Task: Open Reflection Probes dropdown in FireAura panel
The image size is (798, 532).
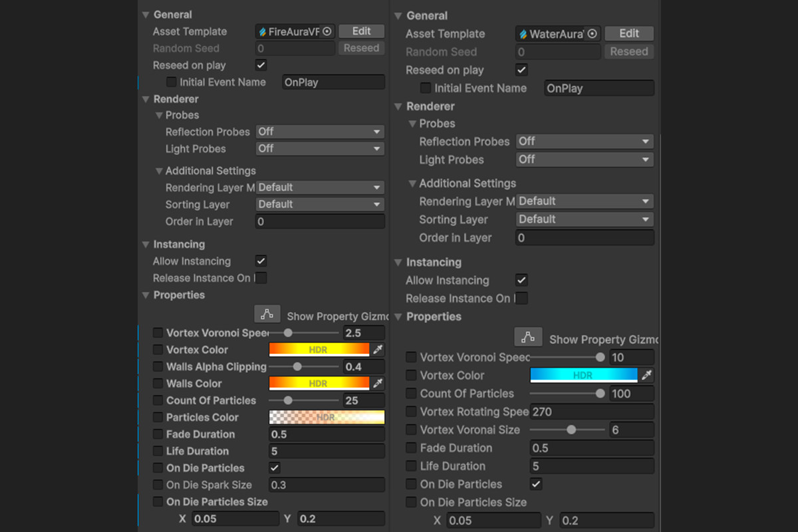Action: click(320, 132)
